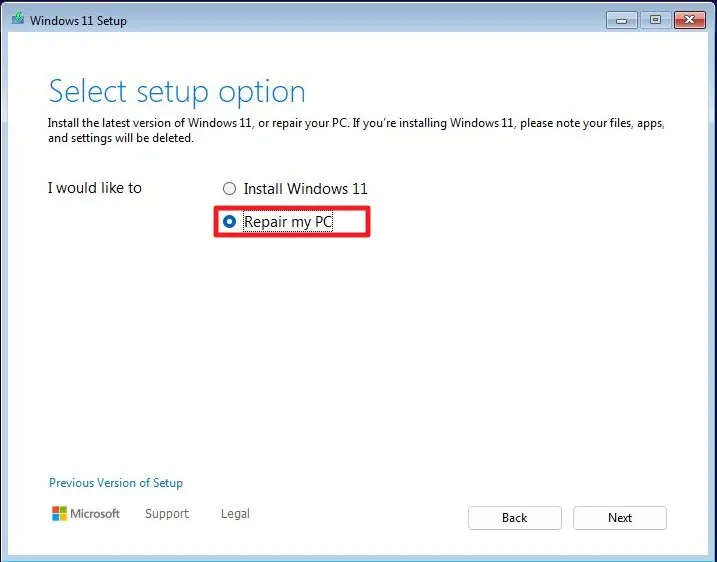Image resolution: width=717 pixels, height=562 pixels.
Task: Click the first line of the setup description
Action: pos(356,123)
